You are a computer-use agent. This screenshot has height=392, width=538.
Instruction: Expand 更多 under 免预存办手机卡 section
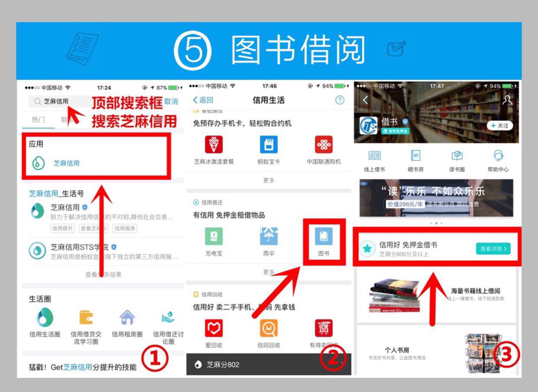click(x=269, y=180)
